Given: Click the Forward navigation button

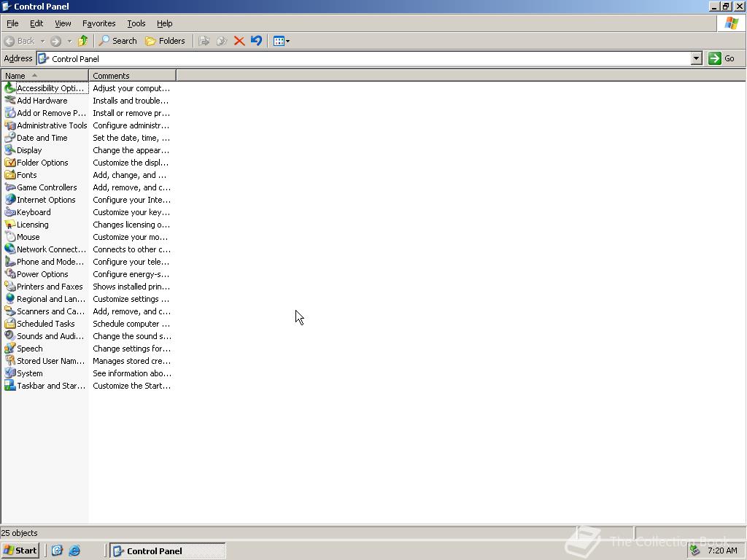Looking at the screenshot, I should 55,41.
